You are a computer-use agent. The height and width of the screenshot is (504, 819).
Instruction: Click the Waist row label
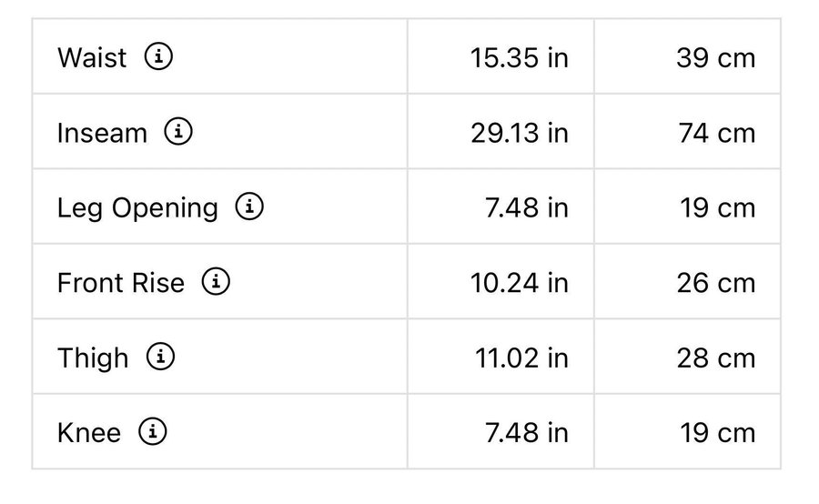(92, 57)
